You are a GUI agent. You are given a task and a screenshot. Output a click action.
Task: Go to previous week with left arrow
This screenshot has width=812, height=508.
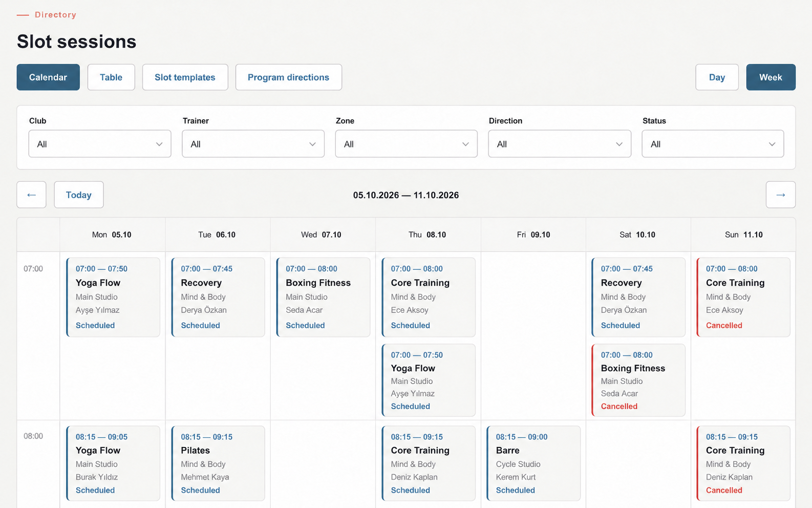point(31,195)
